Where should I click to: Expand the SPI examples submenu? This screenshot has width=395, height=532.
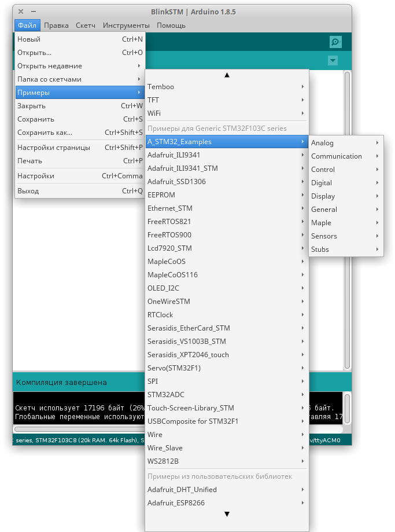click(x=227, y=381)
